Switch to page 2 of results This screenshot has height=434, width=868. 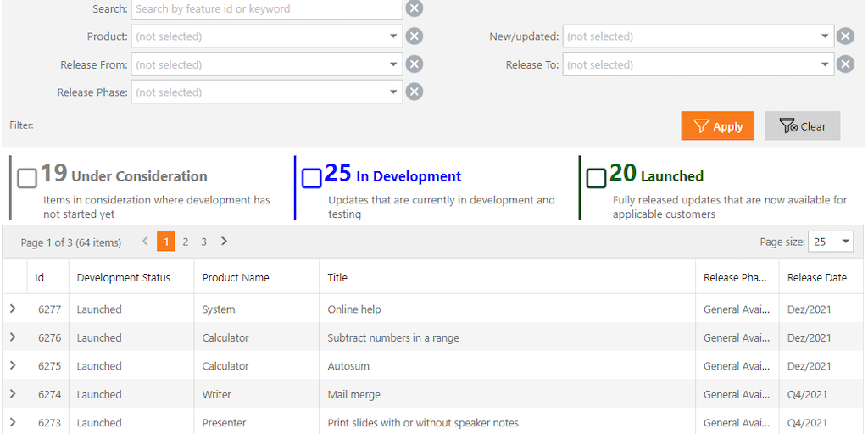coord(186,242)
